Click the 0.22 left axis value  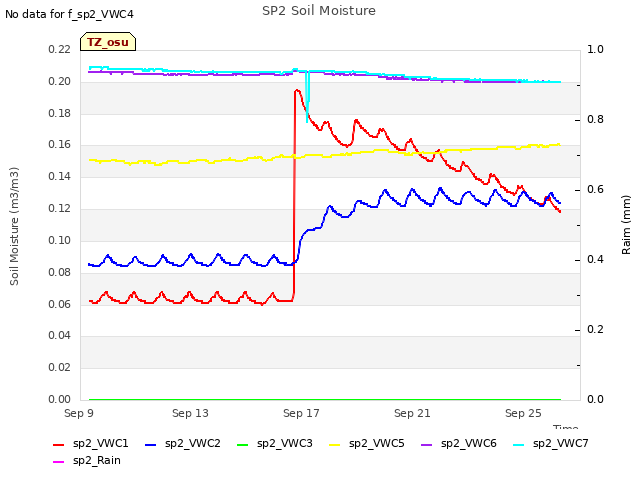(x=60, y=49)
